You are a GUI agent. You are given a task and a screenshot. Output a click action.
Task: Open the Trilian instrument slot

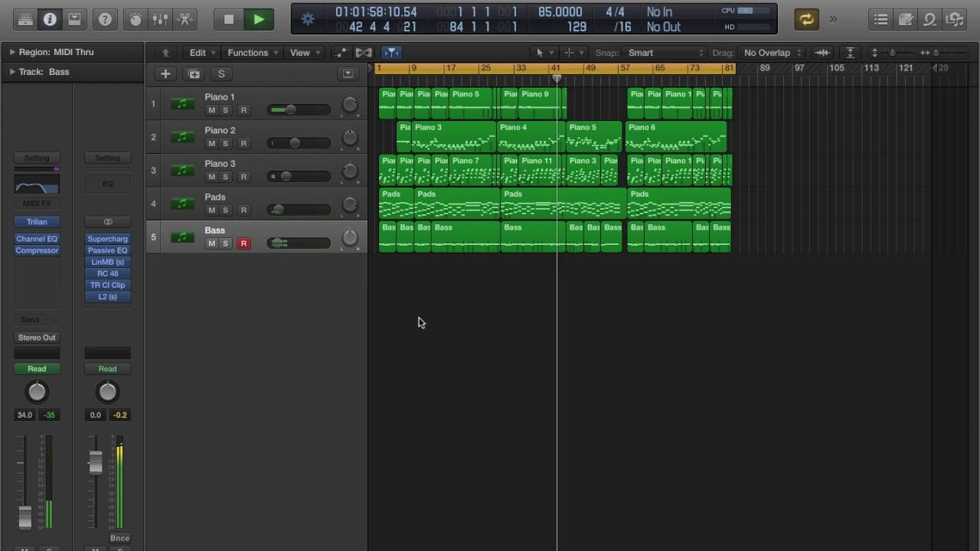tap(37, 222)
